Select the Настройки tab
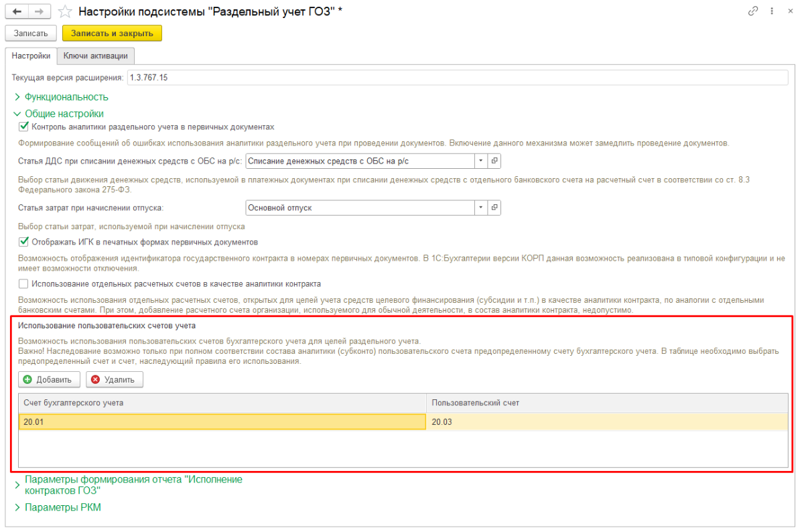The height and width of the screenshot is (532, 804). (31, 56)
